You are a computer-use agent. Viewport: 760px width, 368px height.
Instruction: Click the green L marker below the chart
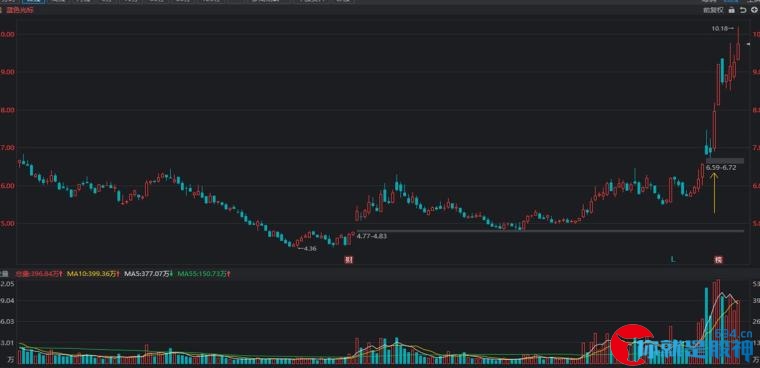pyautogui.click(x=672, y=260)
